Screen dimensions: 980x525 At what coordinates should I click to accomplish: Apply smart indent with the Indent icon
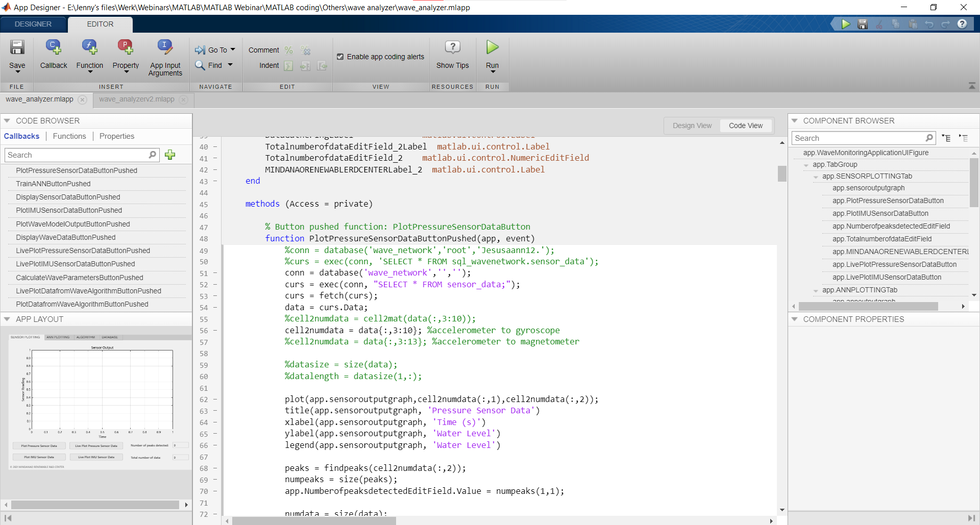click(x=288, y=66)
